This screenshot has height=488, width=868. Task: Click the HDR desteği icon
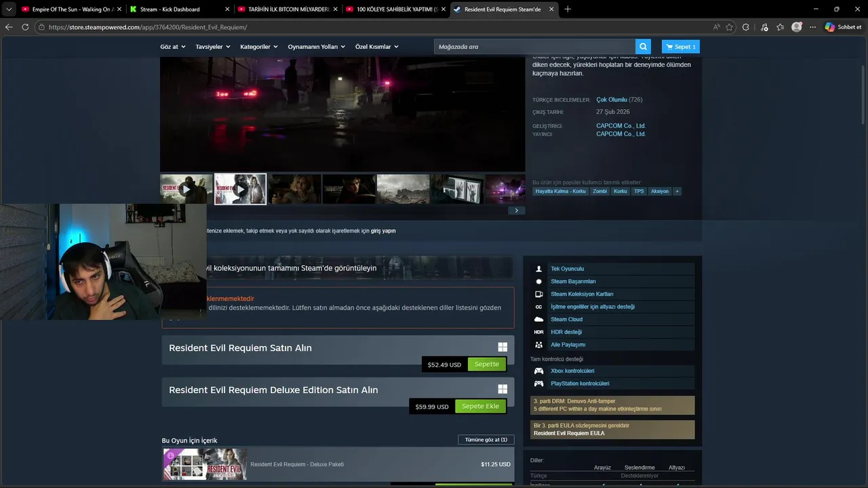point(538,332)
